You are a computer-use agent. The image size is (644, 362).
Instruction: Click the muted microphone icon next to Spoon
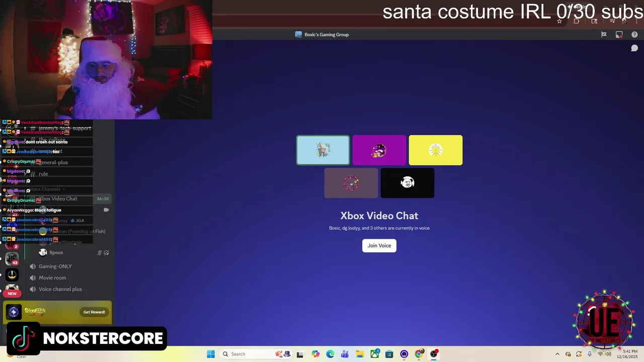100,253
